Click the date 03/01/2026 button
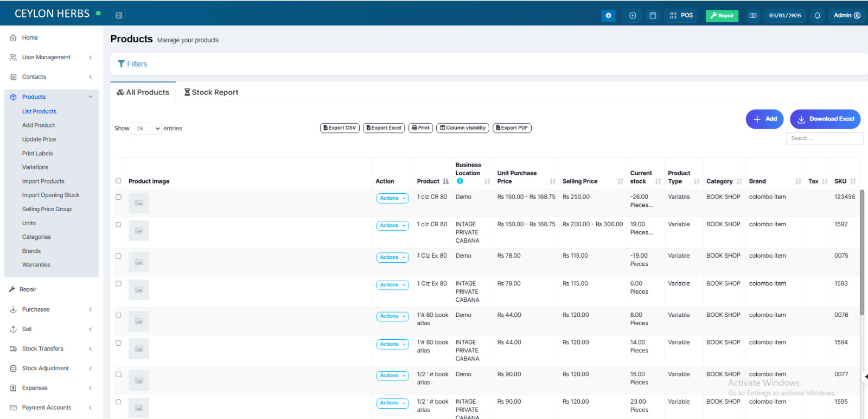 (785, 15)
